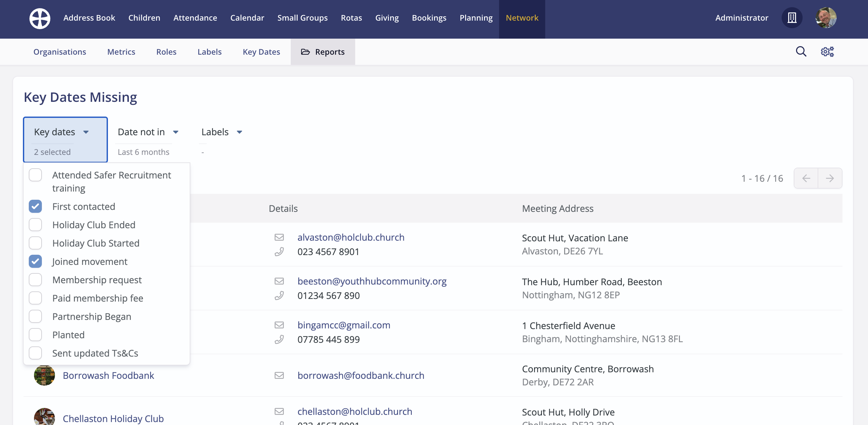Screen dimensions: 868x425
Task: Open Network settings via the gear icon
Action: click(x=827, y=51)
